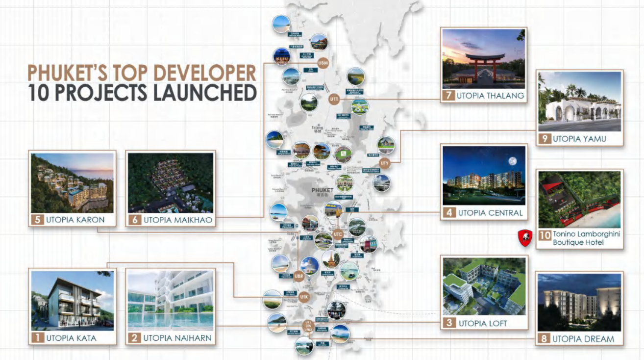Image resolution: width=644 pixels, height=360 pixels.
Task: Click the colorful old town buildings photo circle
Action: pyautogui.click(x=368, y=244)
